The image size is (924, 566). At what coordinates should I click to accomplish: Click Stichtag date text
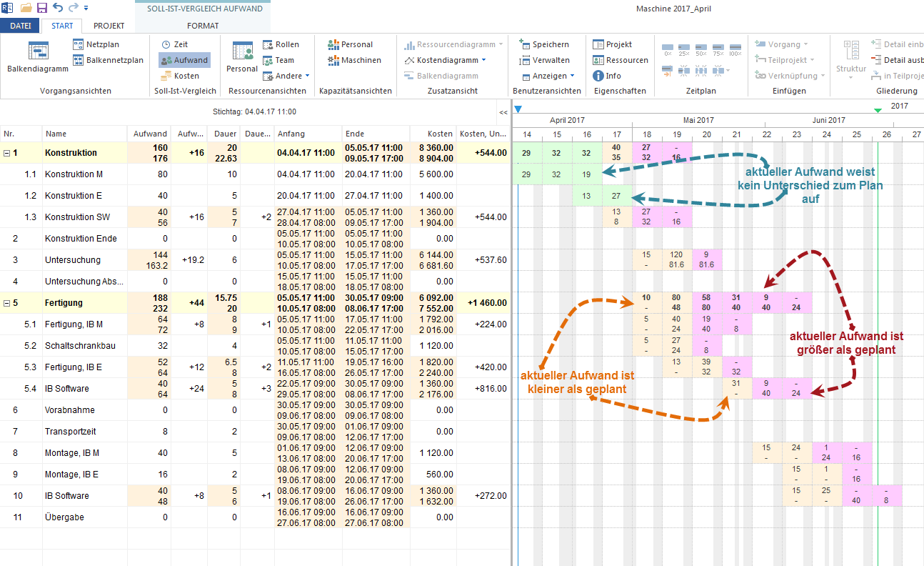[x=254, y=112]
